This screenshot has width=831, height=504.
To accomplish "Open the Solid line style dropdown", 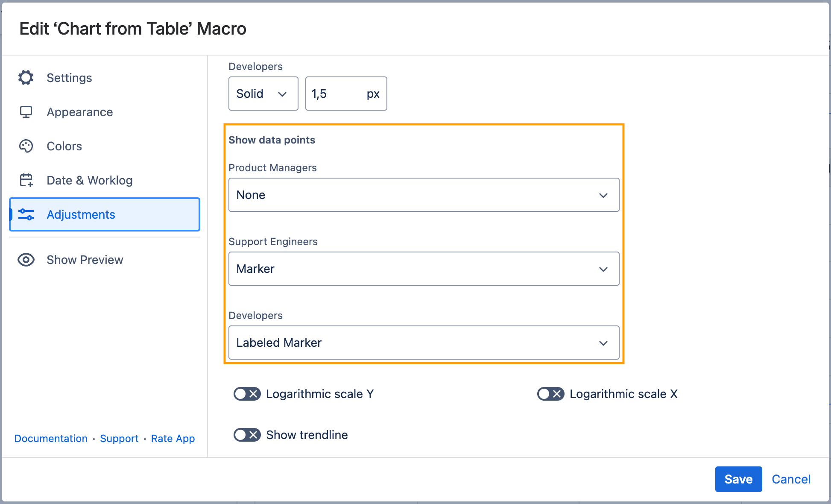I will pyautogui.click(x=263, y=94).
